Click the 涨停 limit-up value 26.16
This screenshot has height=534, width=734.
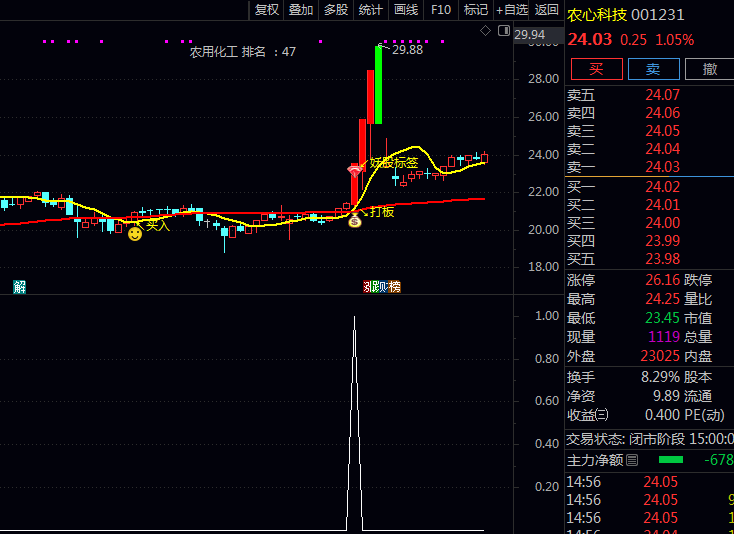click(x=662, y=280)
